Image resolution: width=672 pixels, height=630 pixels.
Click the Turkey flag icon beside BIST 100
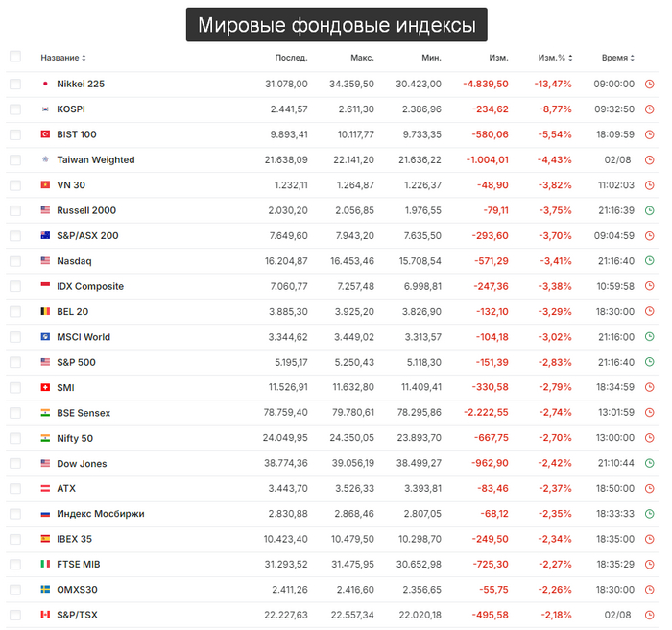45,134
